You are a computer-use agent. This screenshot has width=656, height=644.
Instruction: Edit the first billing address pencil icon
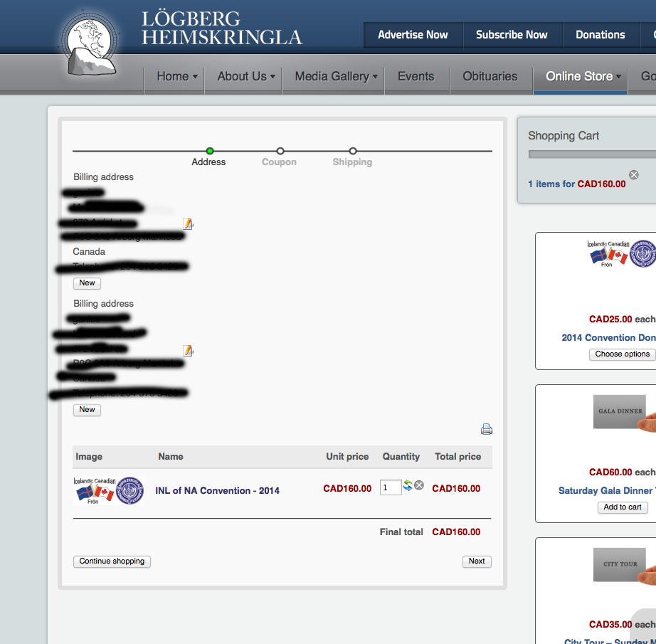pyautogui.click(x=189, y=224)
